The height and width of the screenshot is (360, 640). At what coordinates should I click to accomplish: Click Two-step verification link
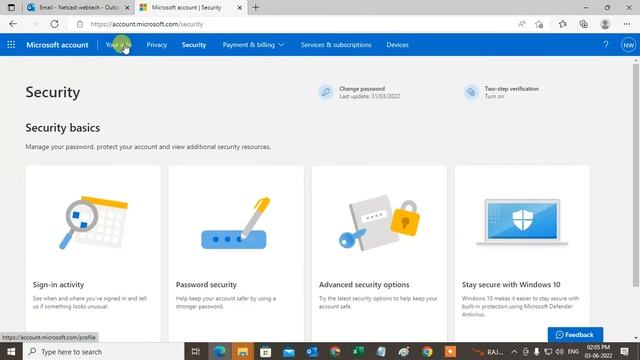[511, 89]
